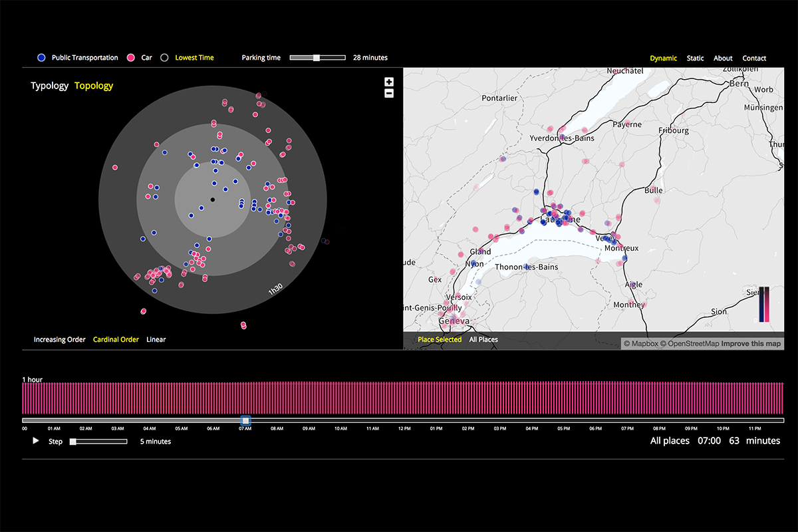Switch to the Topology view
Screen dimensions: 798x532
(x=94, y=86)
